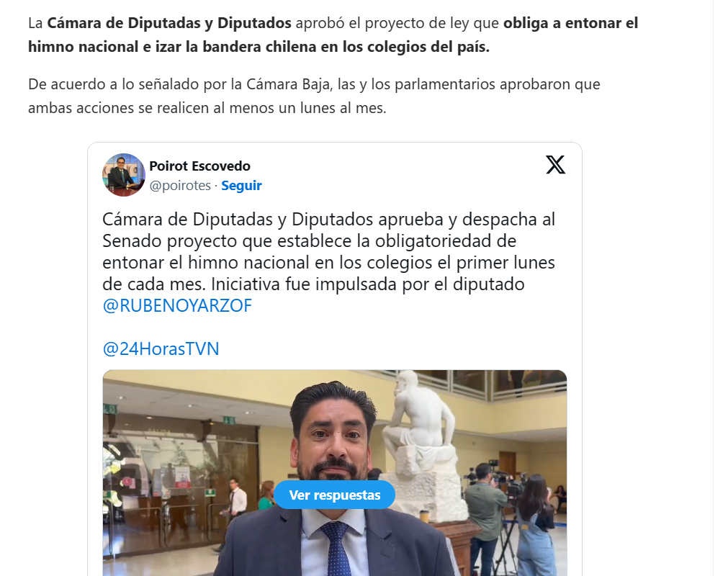Click the man's dotted blue tie in video
728x576 pixels.
coord(336,549)
